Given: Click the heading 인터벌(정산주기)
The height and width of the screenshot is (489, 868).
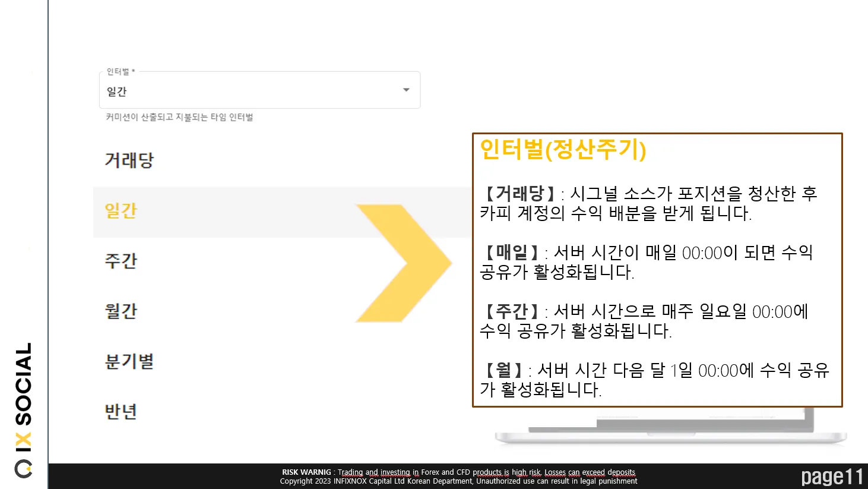Looking at the screenshot, I should (563, 149).
